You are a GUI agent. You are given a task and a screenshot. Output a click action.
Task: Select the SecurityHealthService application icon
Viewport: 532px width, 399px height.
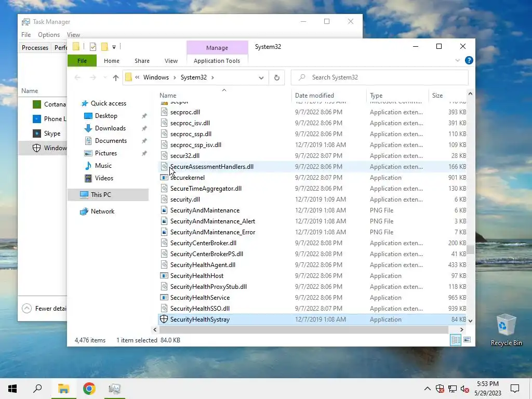[x=164, y=298]
